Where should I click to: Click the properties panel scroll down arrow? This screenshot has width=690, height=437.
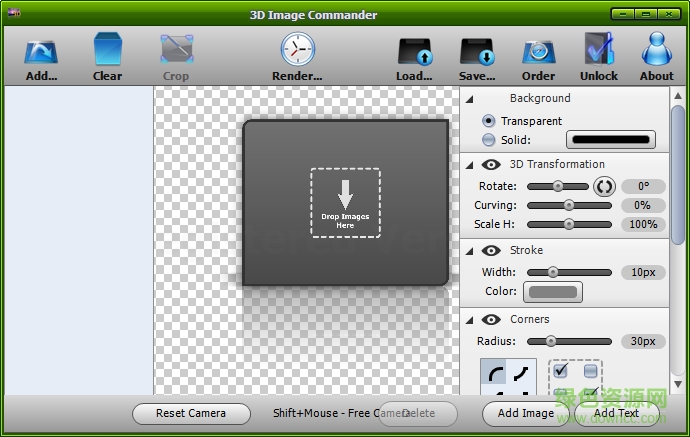[x=678, y=384]
